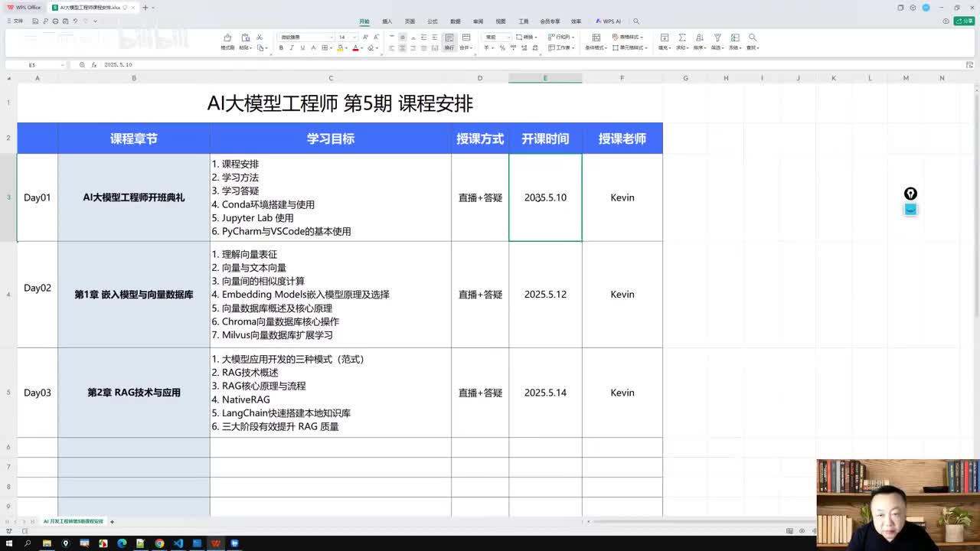Toggle center horizontal alignment
This screenshot has width=980, height=551.
click(402, 47)
